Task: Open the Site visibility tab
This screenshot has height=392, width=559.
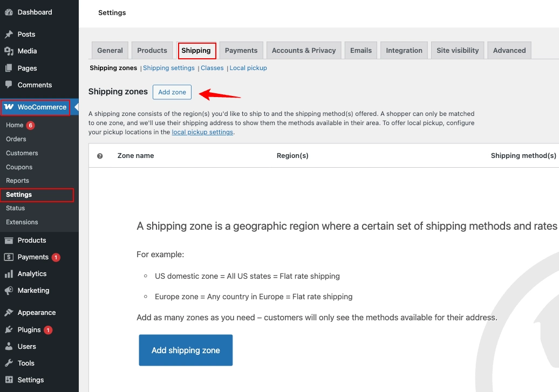Action: 458,51
